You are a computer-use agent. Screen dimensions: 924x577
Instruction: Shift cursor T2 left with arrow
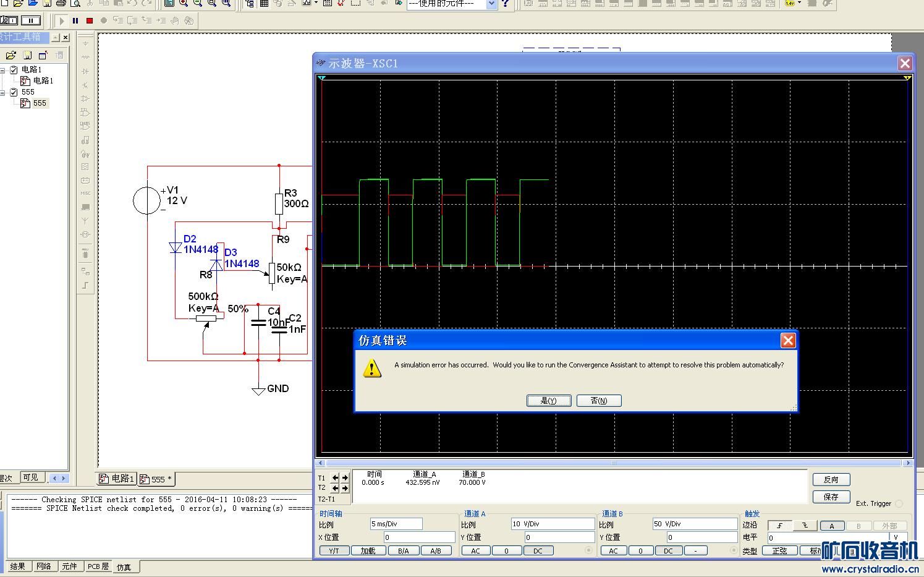(336, 488)
